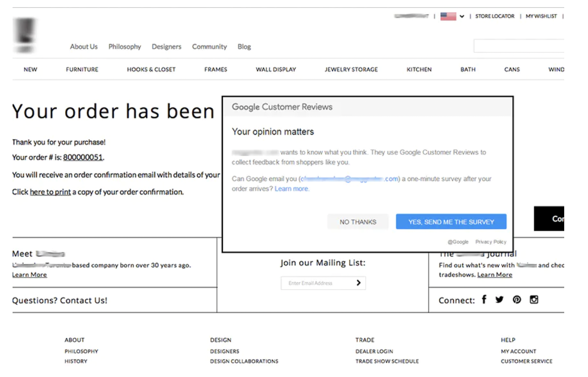Decline survey with NO THANKS button
The height and width of the screenshot is (377, 588).
pyautogui.click(x=358, y=222)
